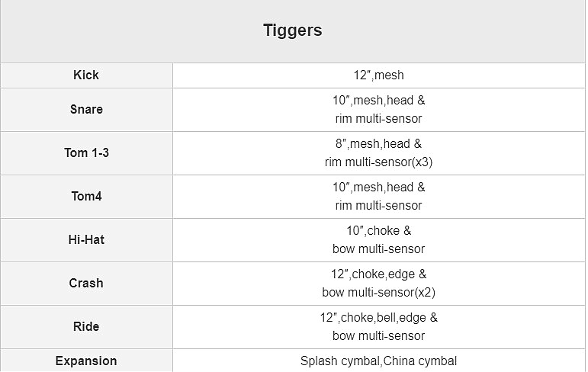The image size is (588, 372).
Task: Click the rim multi-sensor(x3) text
Action: coord(378,162)
